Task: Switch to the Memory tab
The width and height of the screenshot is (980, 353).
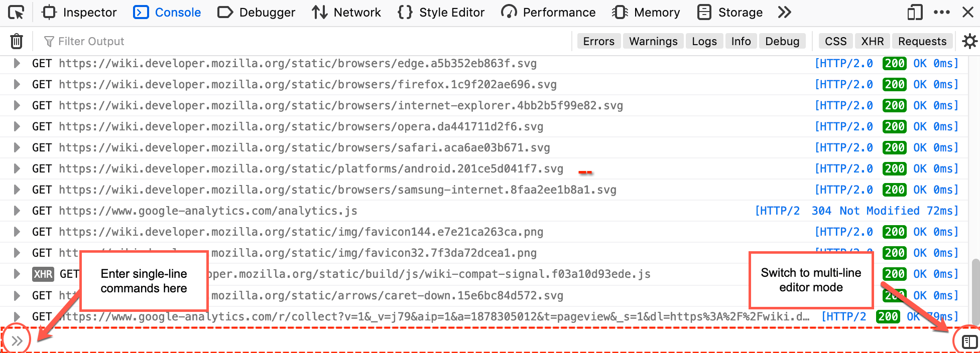Action: 621,12
